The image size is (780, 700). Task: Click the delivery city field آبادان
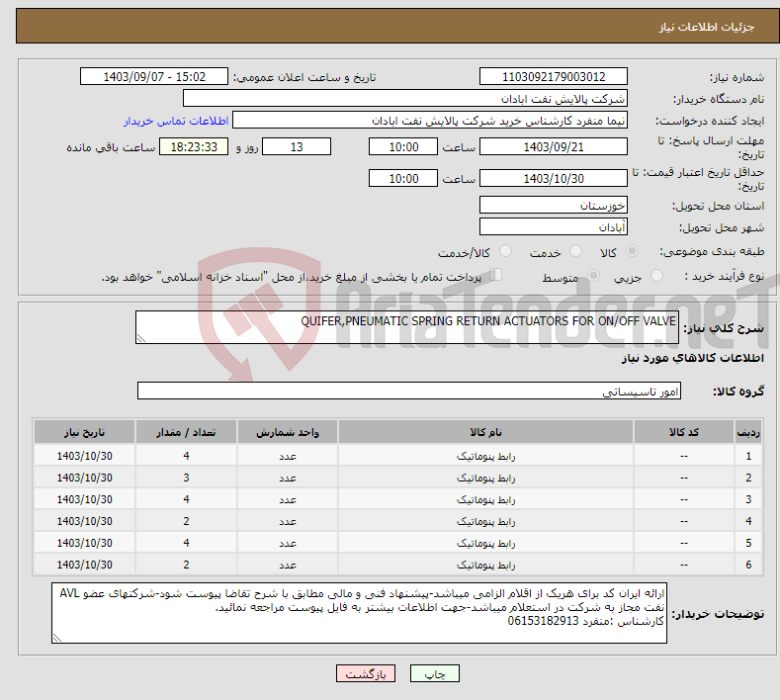pyautogui.click(x=554, y=226)
